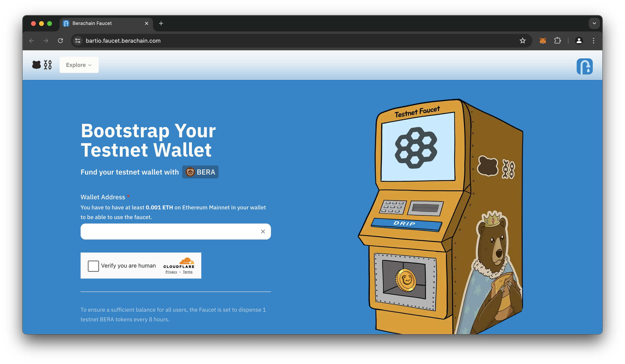This screenshot has width=625, height=364.
Task: View site information icon in address bar
Action: [x=78, y=41]
